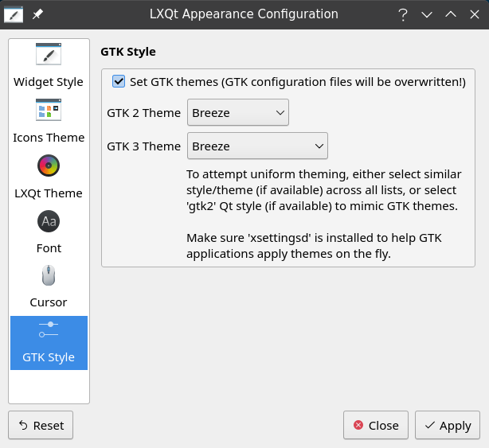Select the Icons Theme sidebar icon
This screenshot has width=489, height=448.
(49, 110)
